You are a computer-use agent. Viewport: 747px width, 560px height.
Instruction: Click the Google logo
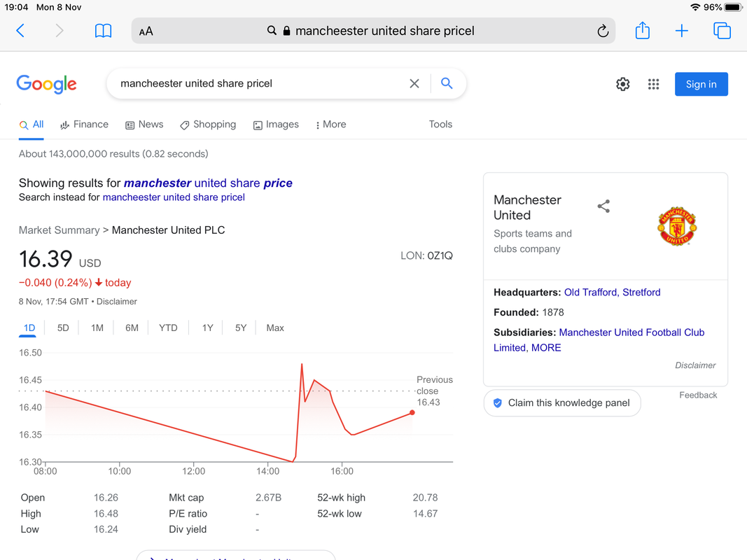coord(46,84)
